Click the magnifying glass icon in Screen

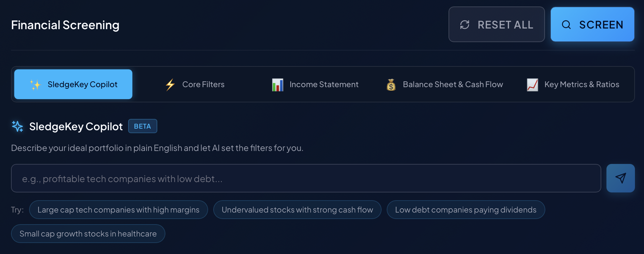[x=566, y=25]
